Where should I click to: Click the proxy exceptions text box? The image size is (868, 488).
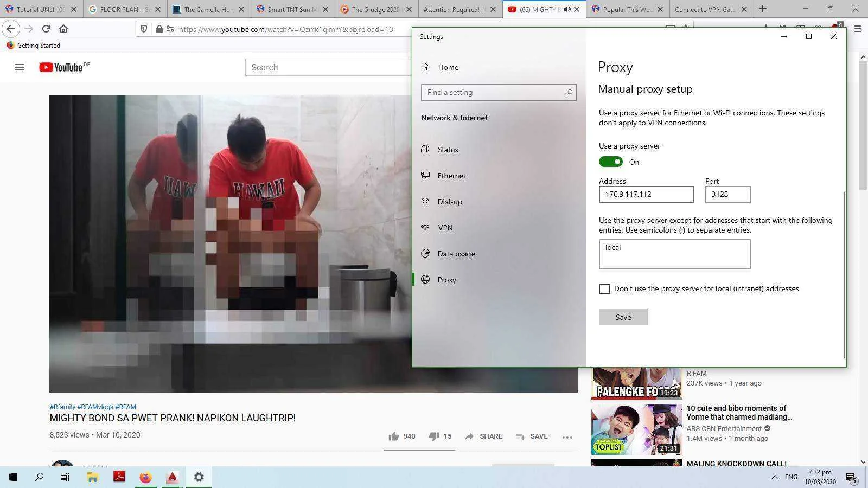(674, 254)
